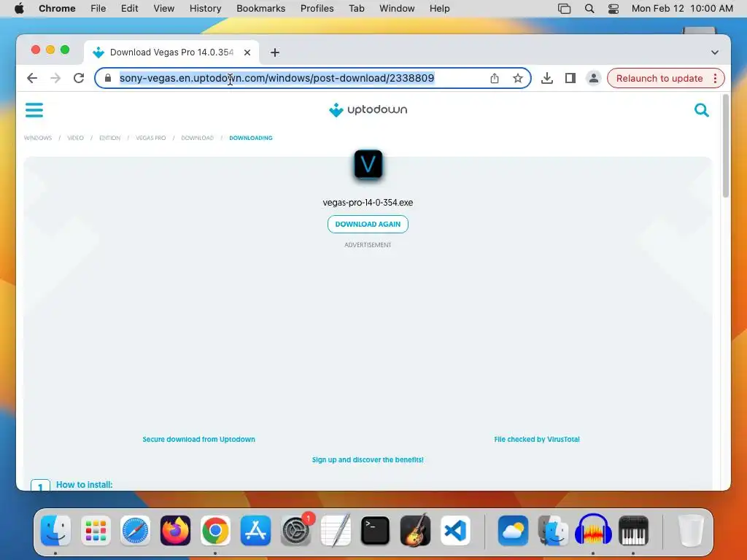Open the History menu

coord(205,9)
